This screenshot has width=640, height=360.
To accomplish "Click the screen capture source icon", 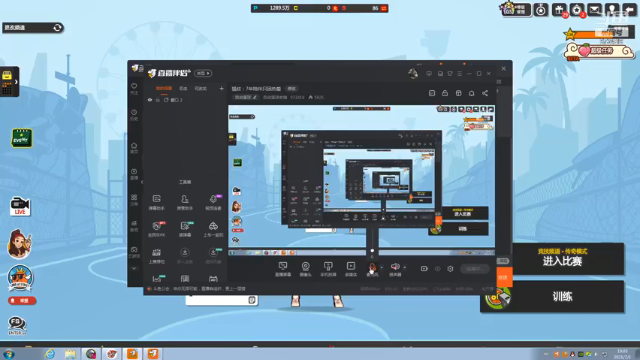I will [x=282, y=266].
